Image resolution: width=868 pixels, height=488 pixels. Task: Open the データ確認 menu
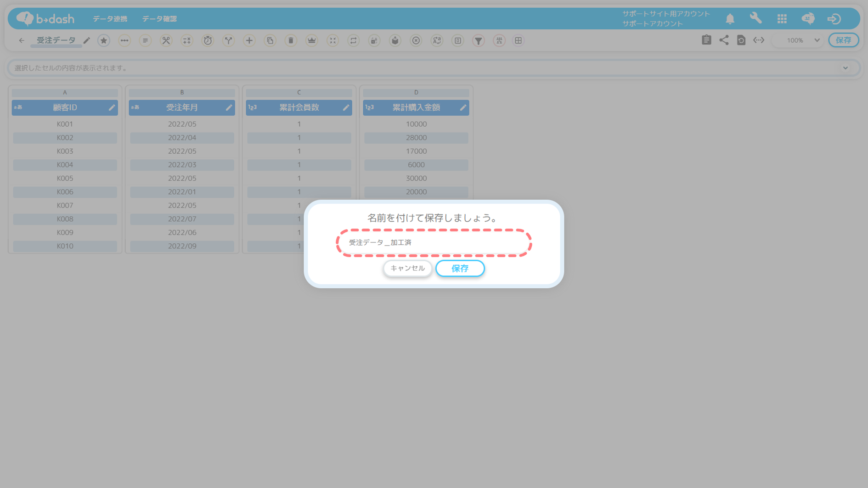(159, 19)
